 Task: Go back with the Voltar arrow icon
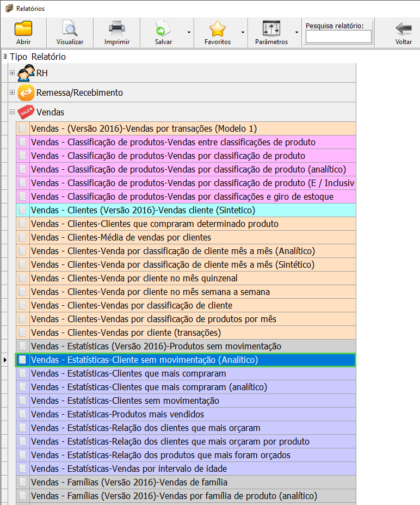[x=403, y=29]
